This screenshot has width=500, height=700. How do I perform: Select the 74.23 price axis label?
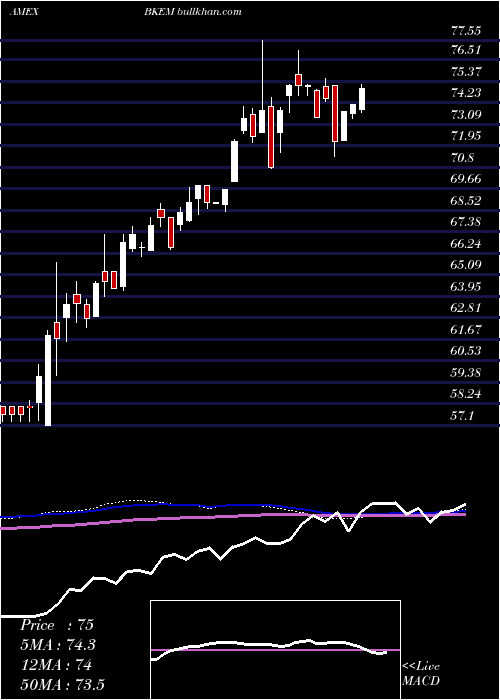tap(467, 92)
